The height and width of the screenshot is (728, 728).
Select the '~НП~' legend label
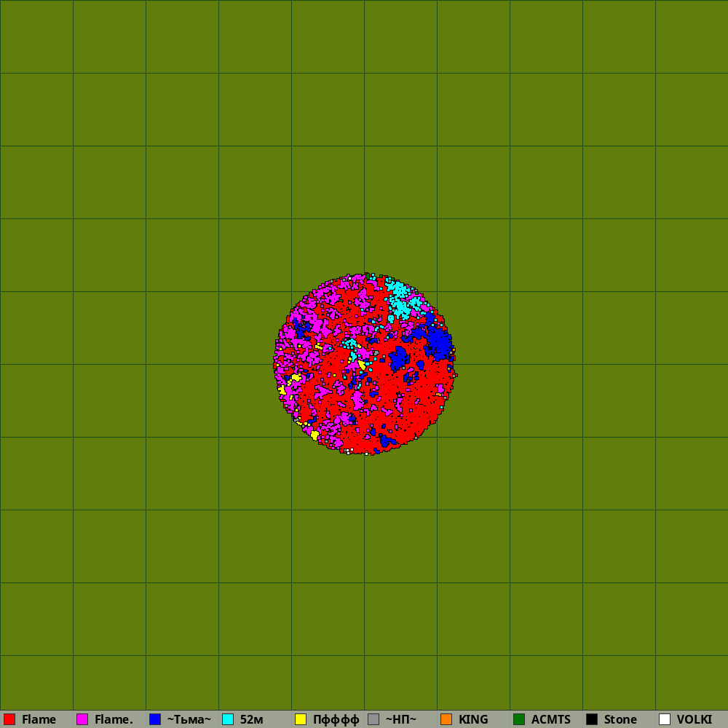click(x=401, y=720)
